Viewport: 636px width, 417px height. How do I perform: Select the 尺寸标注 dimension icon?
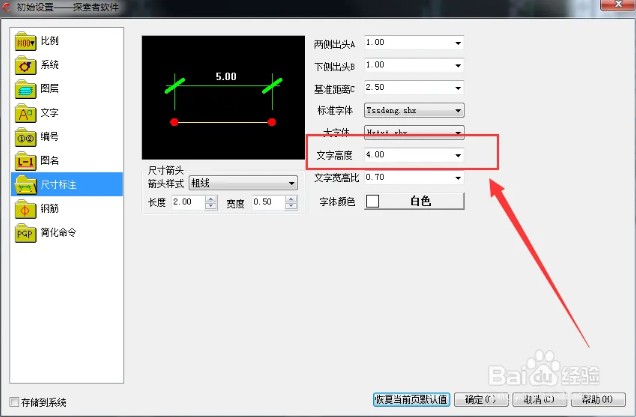tap(25, 185)
